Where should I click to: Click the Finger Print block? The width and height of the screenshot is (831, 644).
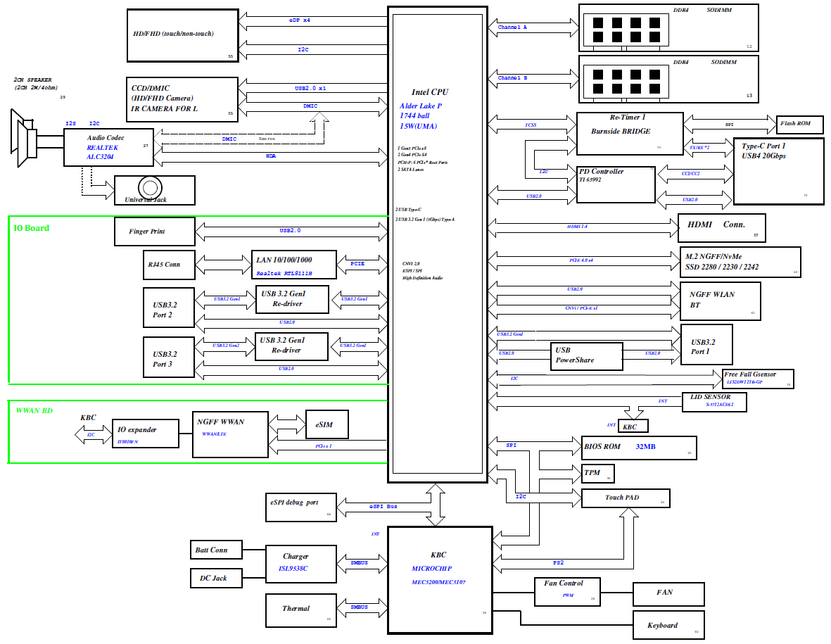pos(155,232)
